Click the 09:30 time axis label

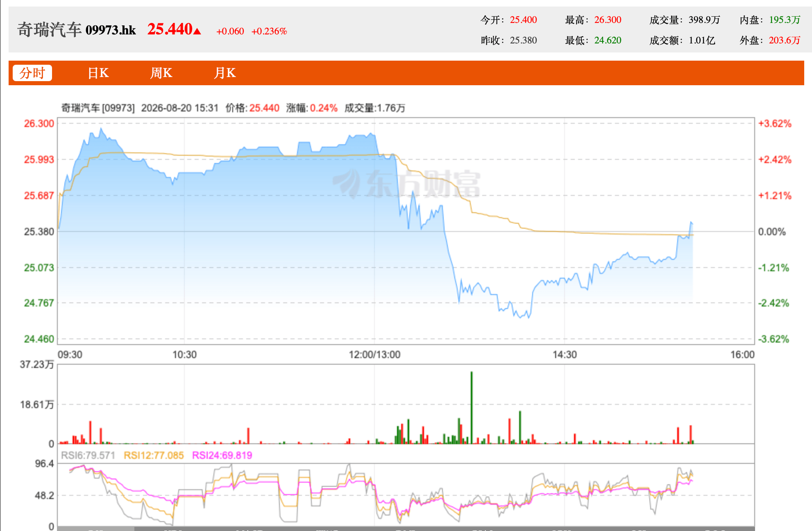(70, 354)
